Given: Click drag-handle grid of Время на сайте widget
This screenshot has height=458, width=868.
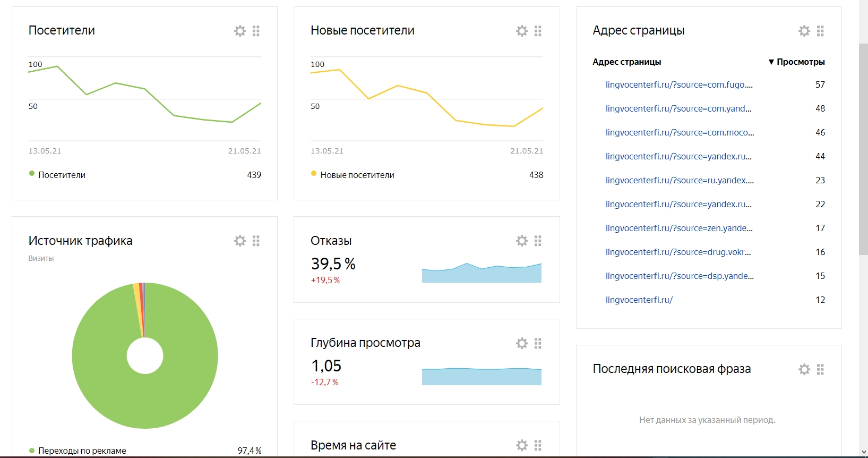Looking at the screenshot, I should point(538,445).
